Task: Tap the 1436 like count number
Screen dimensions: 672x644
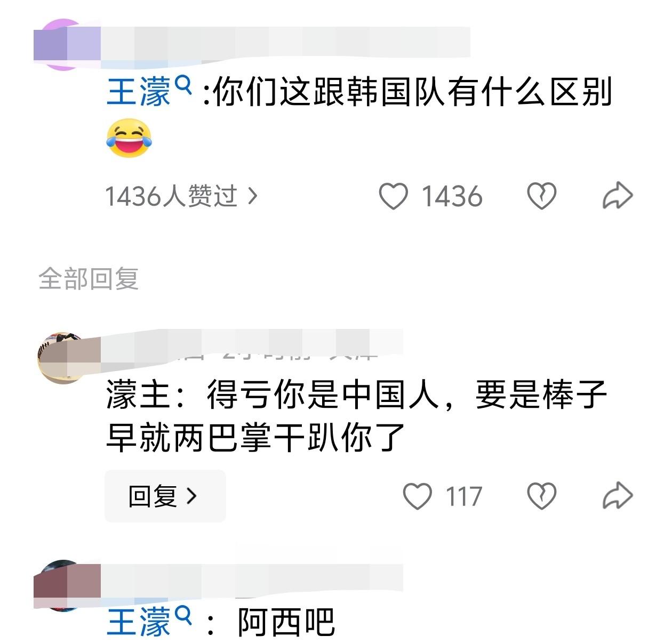Action: 452,196
